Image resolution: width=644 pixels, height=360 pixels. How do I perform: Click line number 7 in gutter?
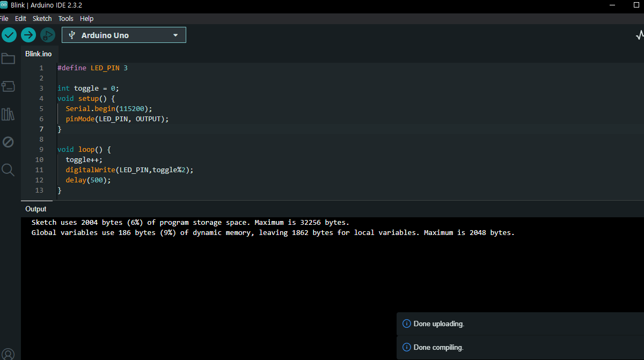point(41,129)
